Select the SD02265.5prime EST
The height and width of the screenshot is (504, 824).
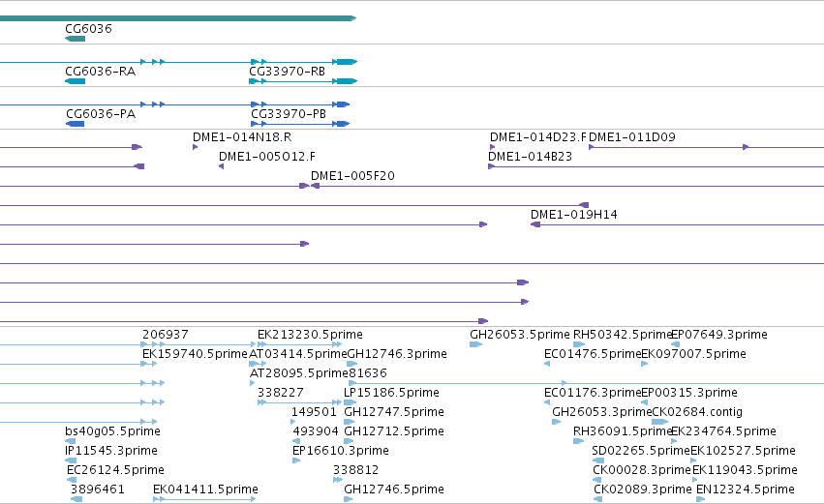click(641, 451)
